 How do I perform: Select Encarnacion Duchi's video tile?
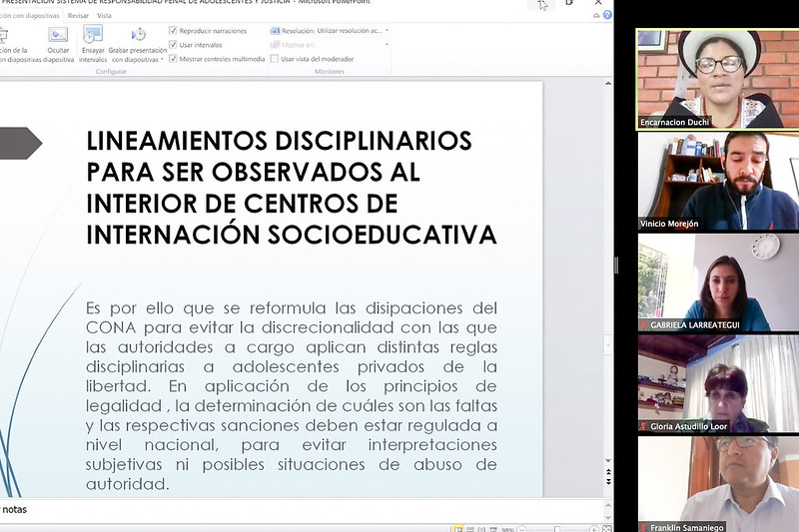click(x=717, y=79)
